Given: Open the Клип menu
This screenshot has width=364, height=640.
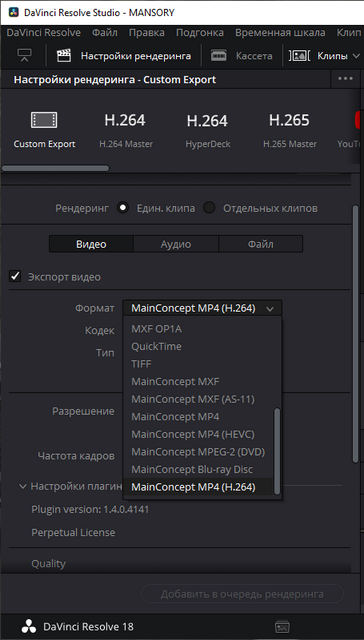Looking at the screenshot, I should click(350, 33).
